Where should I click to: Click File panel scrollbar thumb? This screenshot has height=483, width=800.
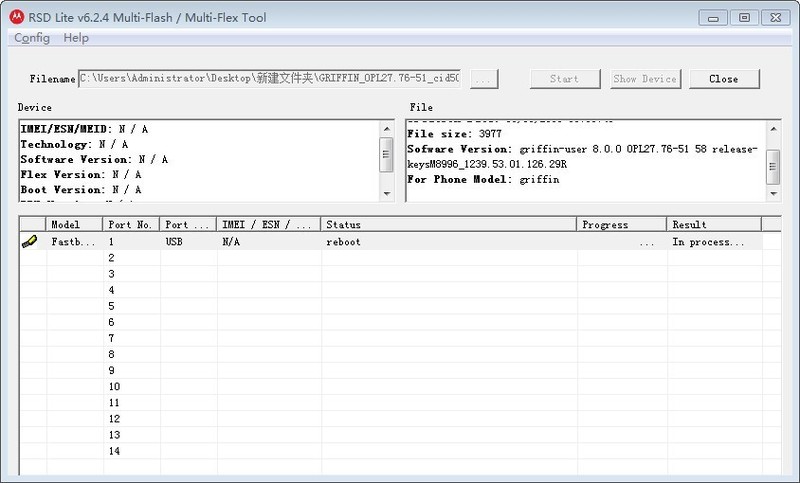(x=773, y=166)
